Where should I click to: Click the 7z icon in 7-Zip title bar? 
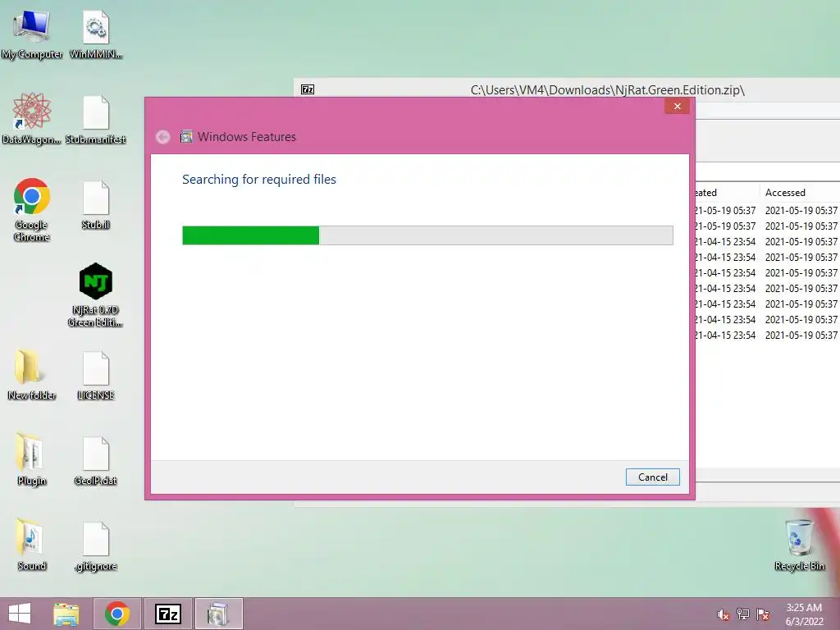coord(308,89)
